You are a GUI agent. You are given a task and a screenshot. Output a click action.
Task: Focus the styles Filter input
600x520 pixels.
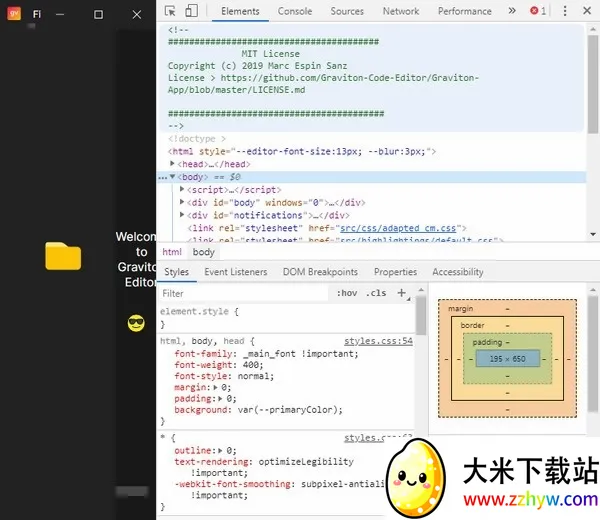click(243, 293)
